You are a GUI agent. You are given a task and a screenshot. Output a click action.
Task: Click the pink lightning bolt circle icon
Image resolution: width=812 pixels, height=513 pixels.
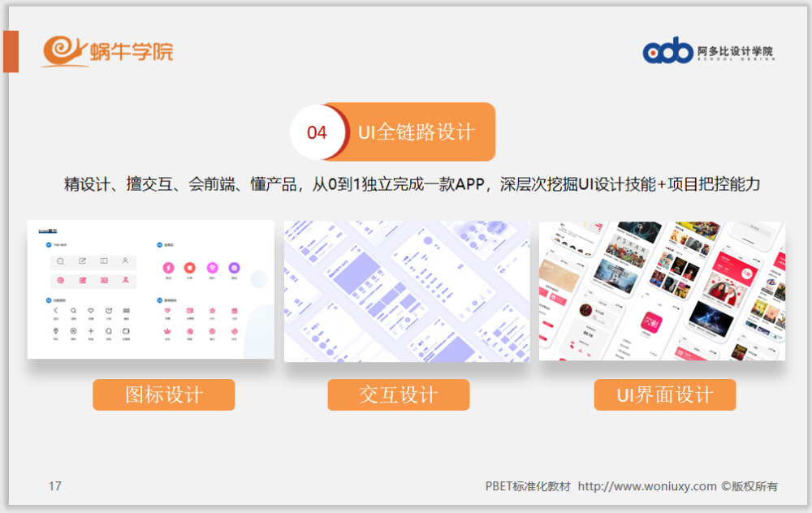[x=168, y=267]
